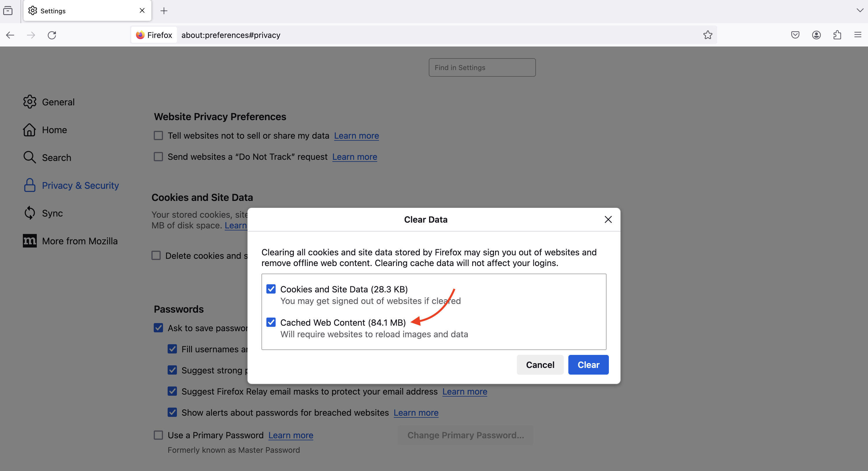This screenshot has width=868, height=471.
Task: Open Learn more under Cookies and Site Data
Action: (236, 226)
